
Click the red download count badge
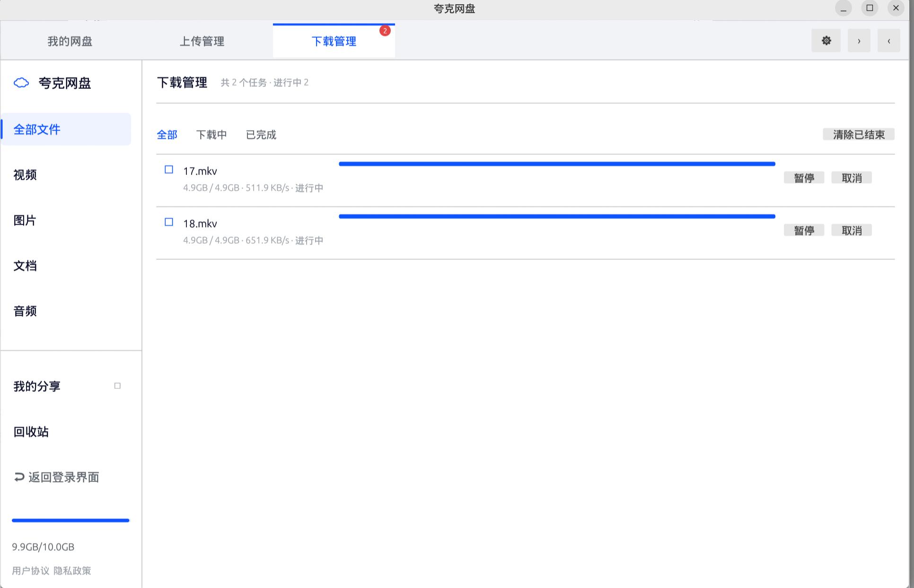pos(385,31)
